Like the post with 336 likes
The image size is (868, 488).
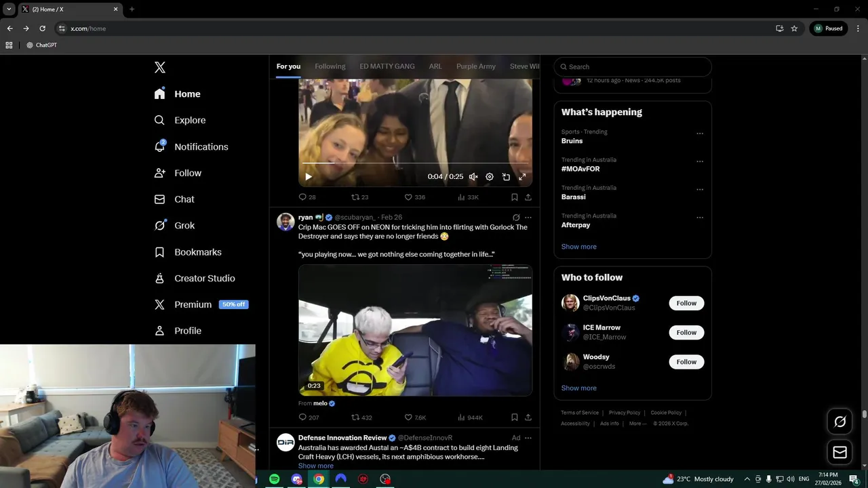[414, 197]
